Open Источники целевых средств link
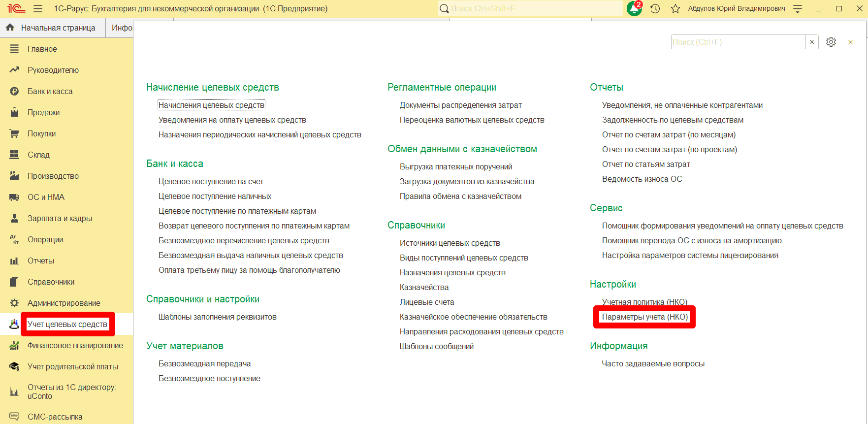868x424 pixels. pyautogui.click(x=450, y=243)
